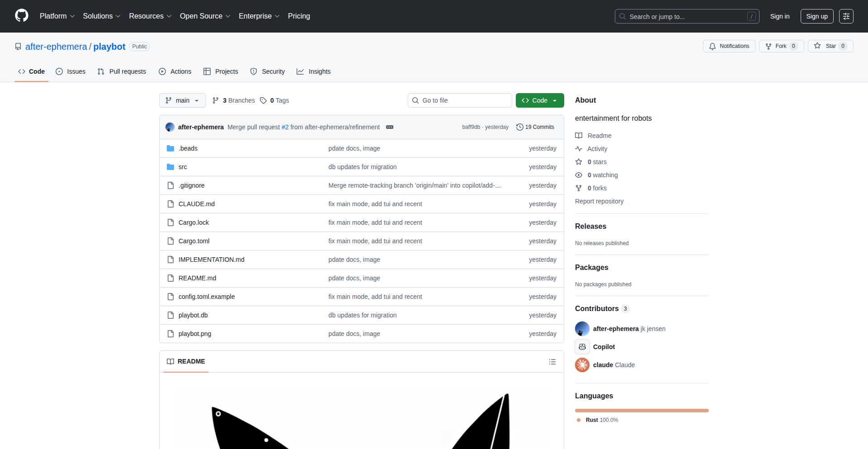Open the Cargo.toml file

[194, 241]
